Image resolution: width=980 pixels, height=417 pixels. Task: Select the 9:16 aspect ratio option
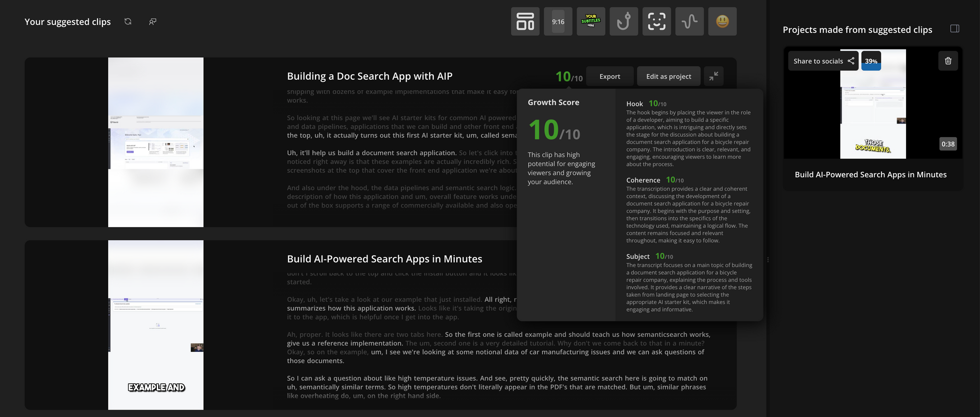[558, 22]
